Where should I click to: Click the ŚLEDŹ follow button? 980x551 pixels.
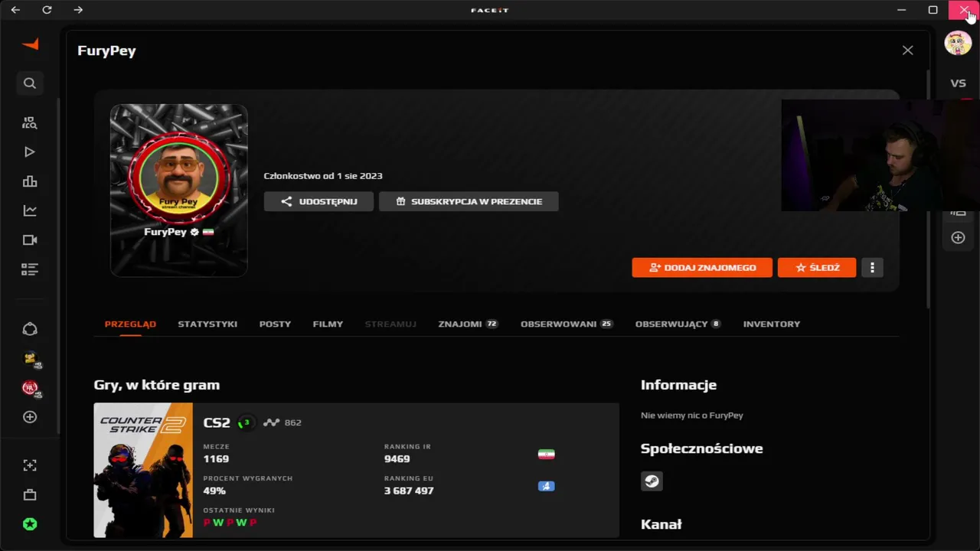tap(817, 267)
